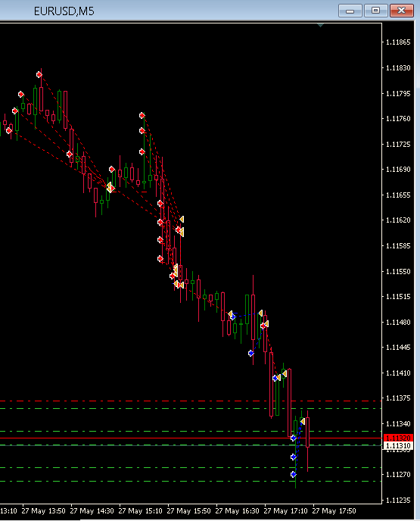Click the white 1.11310 price label

tap(398, 446)
